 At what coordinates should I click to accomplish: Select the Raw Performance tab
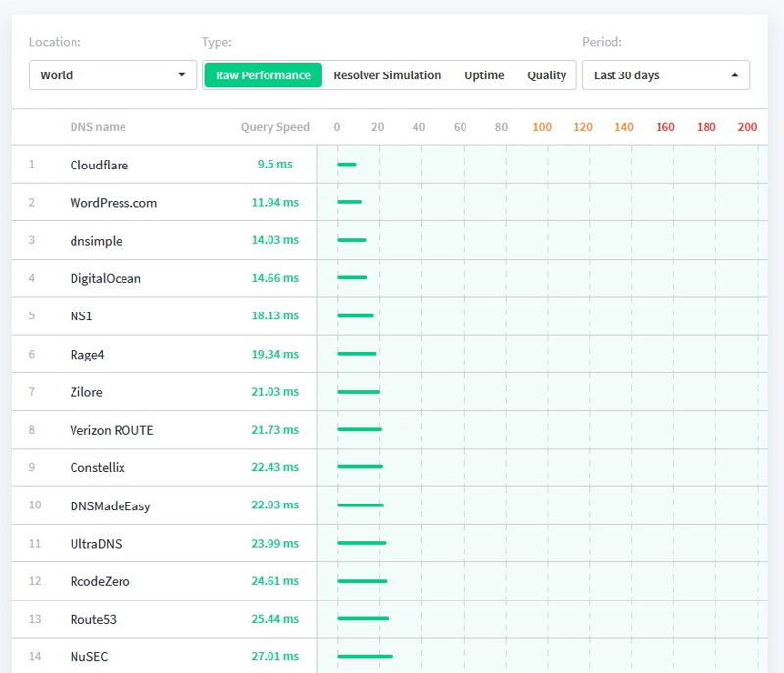coord(263,75)
